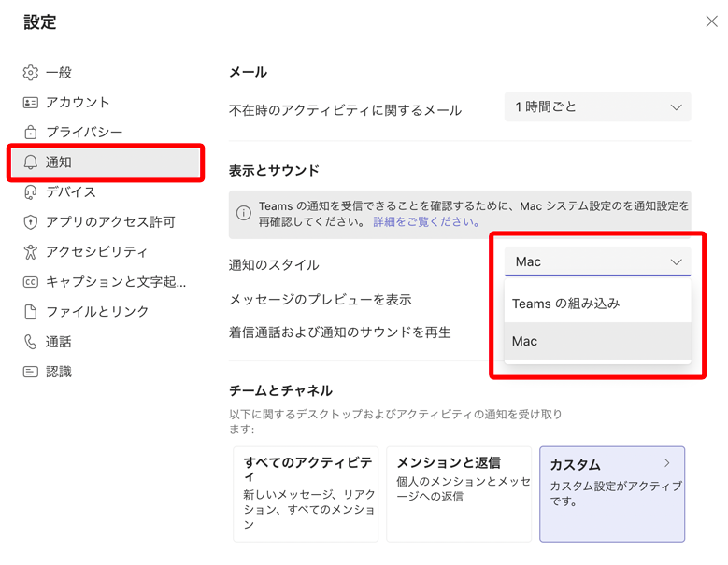Click the bell icon beside 通知
Screen dimensions: 728x565
[x=31, y=162]
